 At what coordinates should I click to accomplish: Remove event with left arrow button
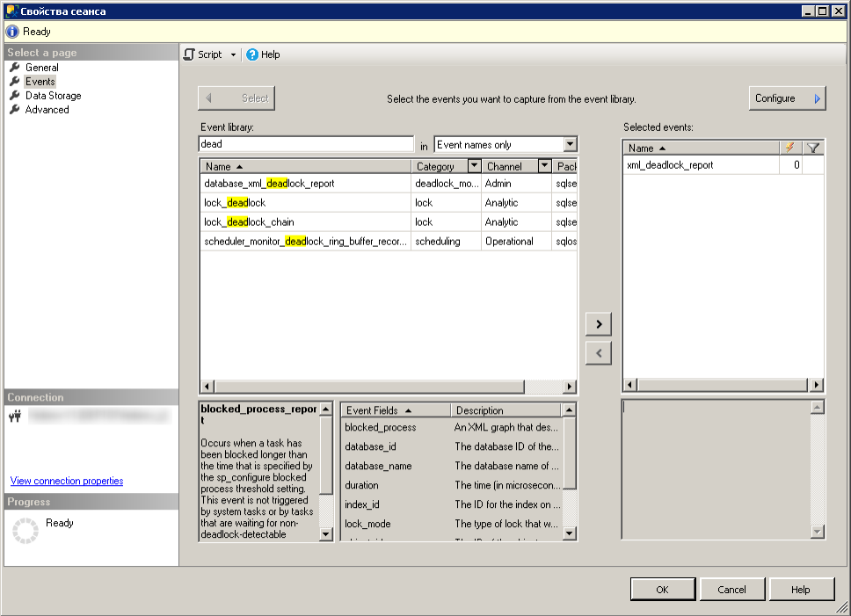coord(598,352)
